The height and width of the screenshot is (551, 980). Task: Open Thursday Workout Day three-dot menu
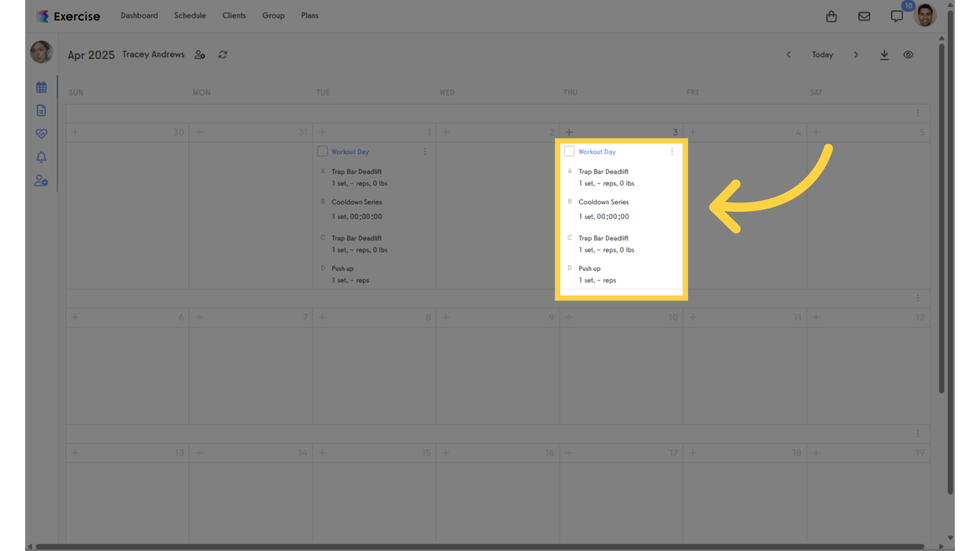(672, 151)
